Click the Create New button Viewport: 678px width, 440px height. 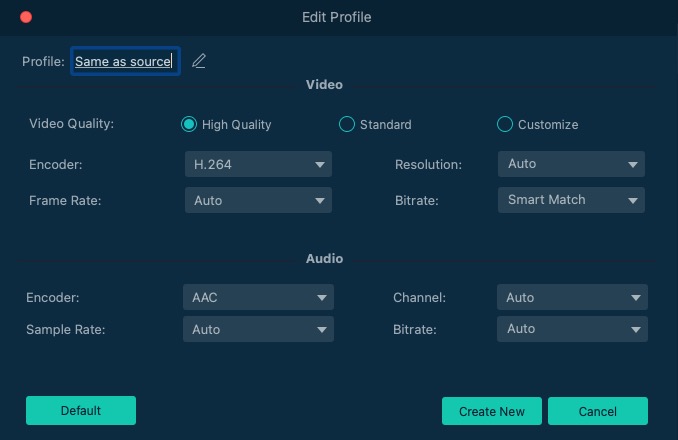pyautogui.click(x=492, y=411)
